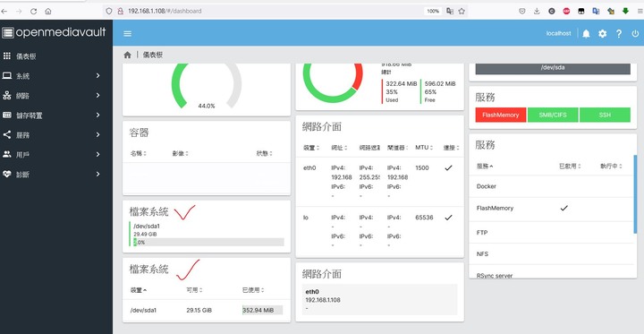Click the lo connection checkmark
Screen dimensions: 644x334
(x=448, y=218)
